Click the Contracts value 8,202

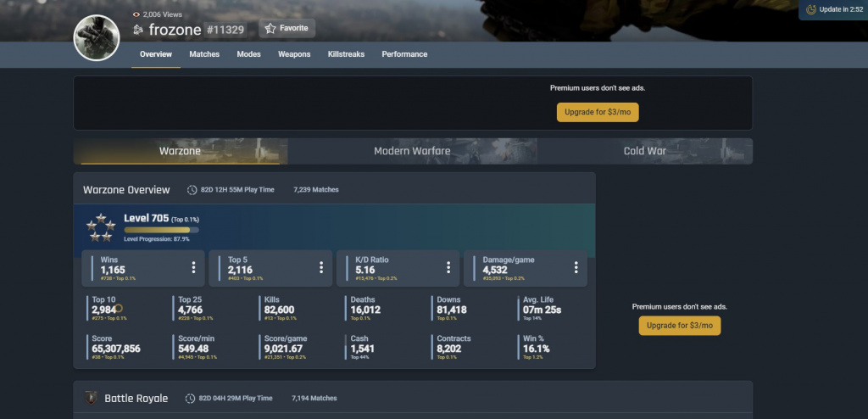[449, 349]
